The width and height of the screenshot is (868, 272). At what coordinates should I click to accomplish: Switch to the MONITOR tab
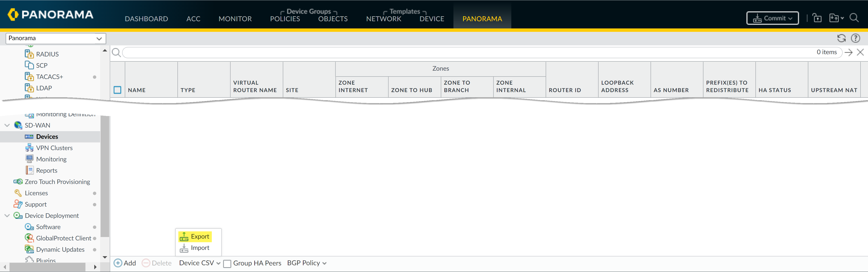pyautogui.click(x=235, y=19)
